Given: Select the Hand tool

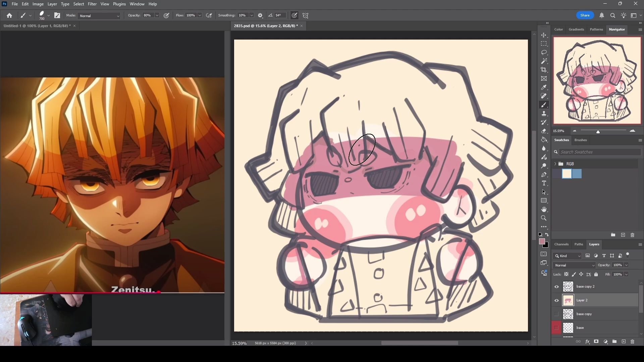Looking at the screenshot, I should [x=544, y=209].
